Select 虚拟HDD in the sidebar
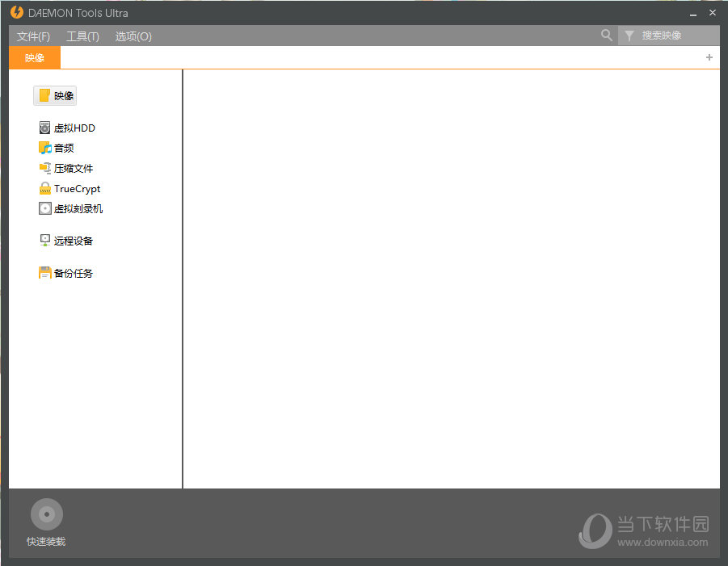Image resolution: width=728 pixels, height=566 pixels. [x=74, y=128]
